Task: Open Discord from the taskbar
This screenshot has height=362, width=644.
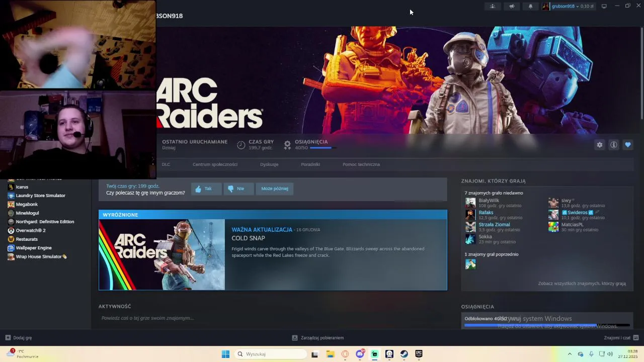Action: click(x=360, y=354)
